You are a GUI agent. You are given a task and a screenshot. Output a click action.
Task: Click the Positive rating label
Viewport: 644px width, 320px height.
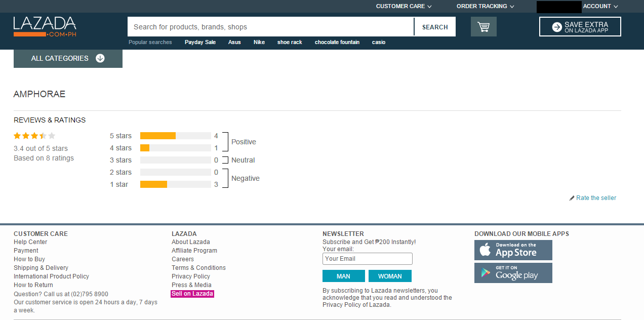click(x=244, y=142)
